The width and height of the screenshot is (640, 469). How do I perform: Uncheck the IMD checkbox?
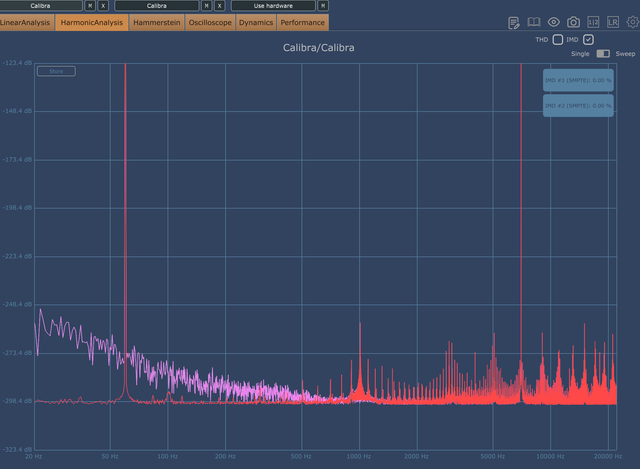click(x=588, y=40)
